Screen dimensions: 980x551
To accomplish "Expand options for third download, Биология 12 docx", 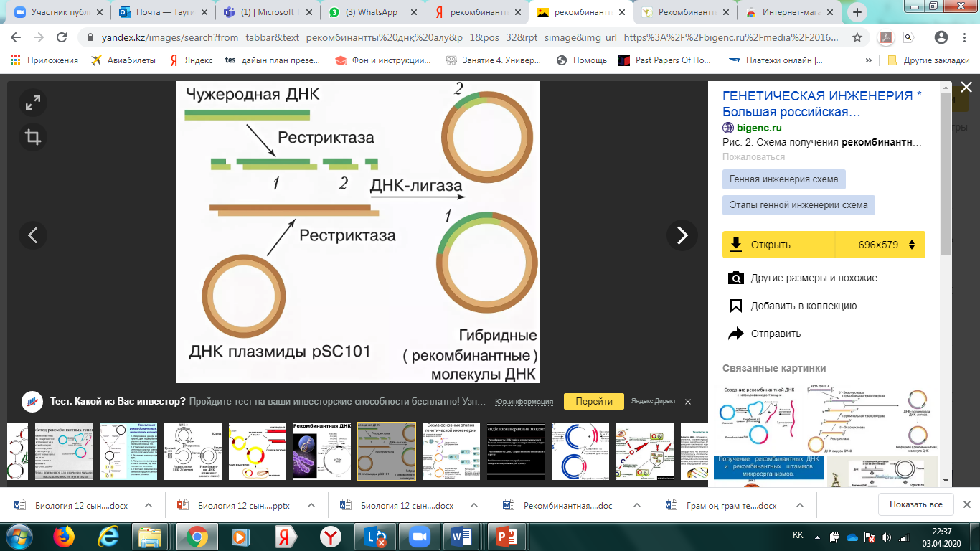I will click(x=474, y=505).
